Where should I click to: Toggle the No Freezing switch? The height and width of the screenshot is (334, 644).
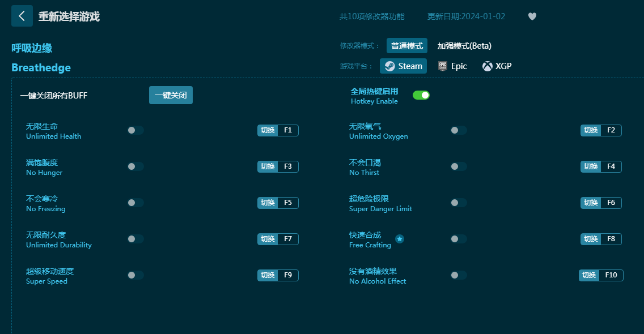pos(135,203)
